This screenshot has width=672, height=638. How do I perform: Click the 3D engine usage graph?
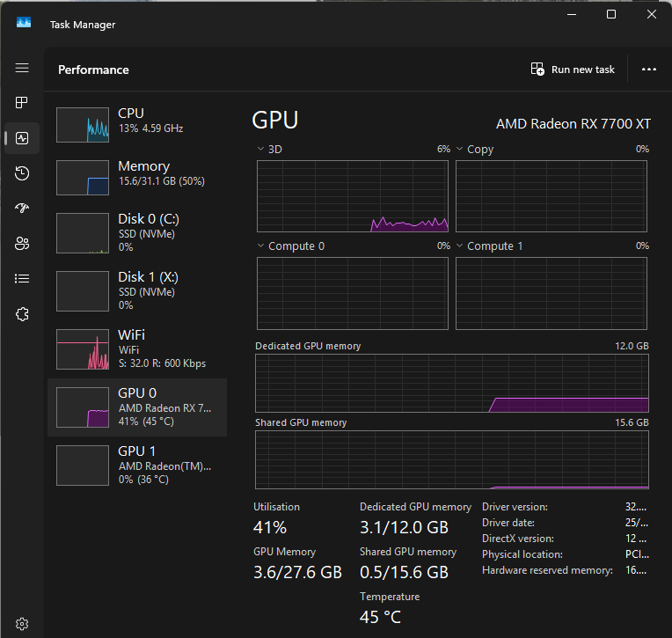click(353, 196)
